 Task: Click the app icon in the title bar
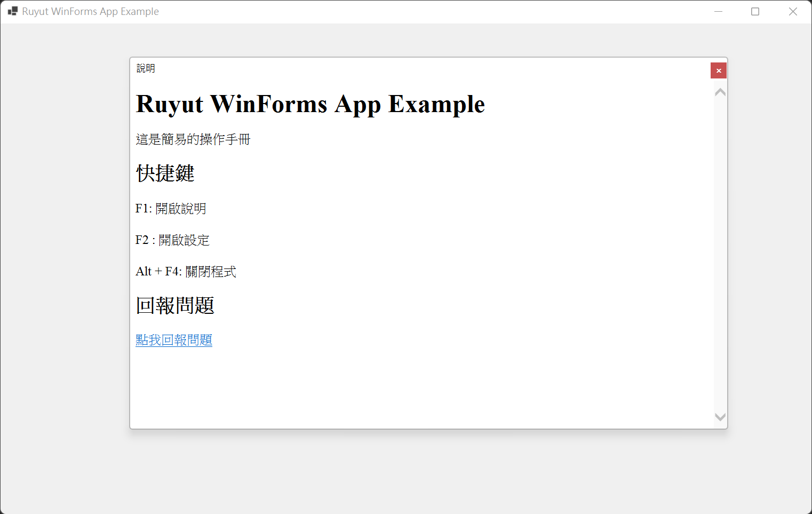point(12,11)
